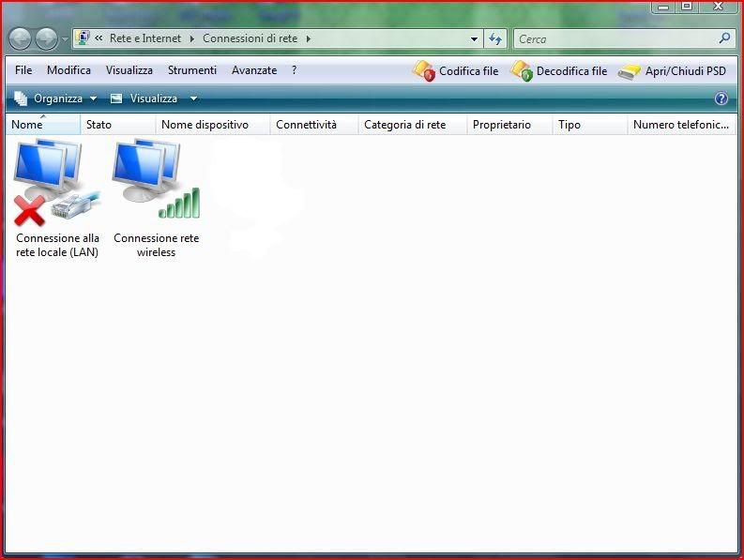
Task: Open the Organizza dropdown arrow
Action: point(94,98)
